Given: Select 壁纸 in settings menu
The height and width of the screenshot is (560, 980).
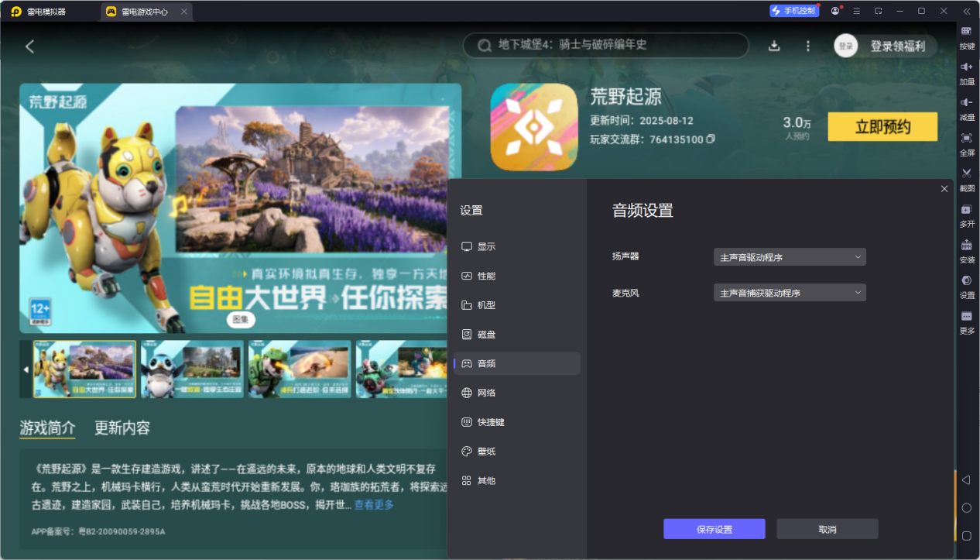Looking at the screenshot, I should coord(517,452).
